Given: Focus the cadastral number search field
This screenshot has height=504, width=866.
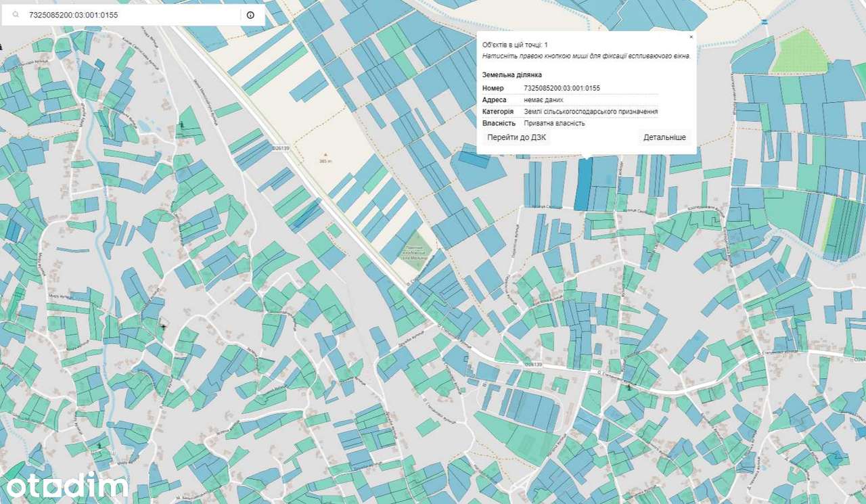Looking at the screenshot, I should pos(132,14).
